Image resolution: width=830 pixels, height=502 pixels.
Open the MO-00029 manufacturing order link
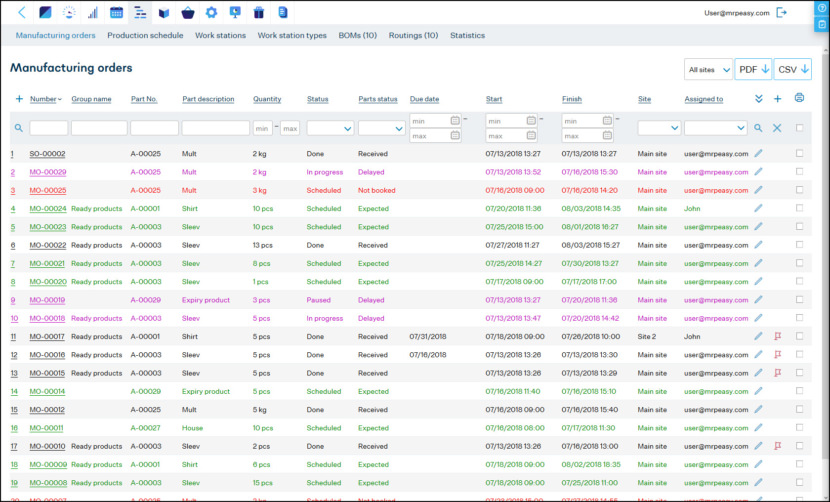(47, 172)
